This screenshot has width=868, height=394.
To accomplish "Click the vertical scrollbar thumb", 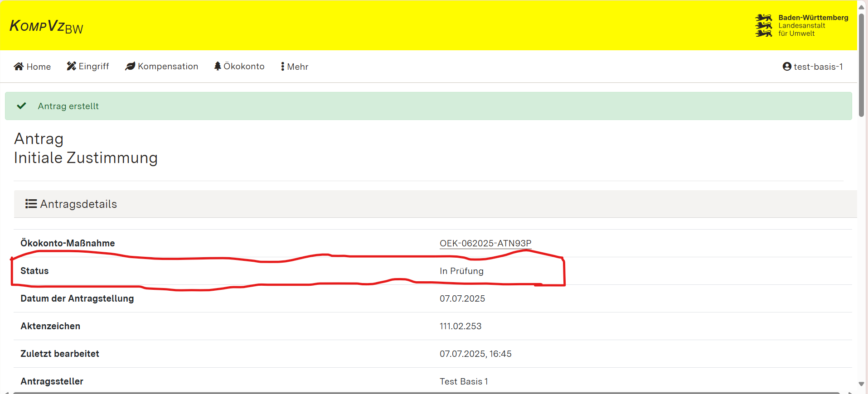I will coord(862,63).
